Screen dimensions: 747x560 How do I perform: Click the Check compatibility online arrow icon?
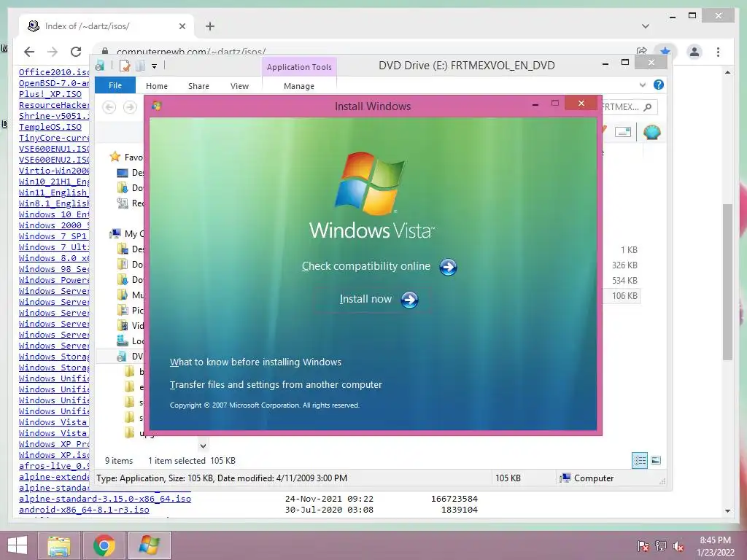click(x=448, y=267)
